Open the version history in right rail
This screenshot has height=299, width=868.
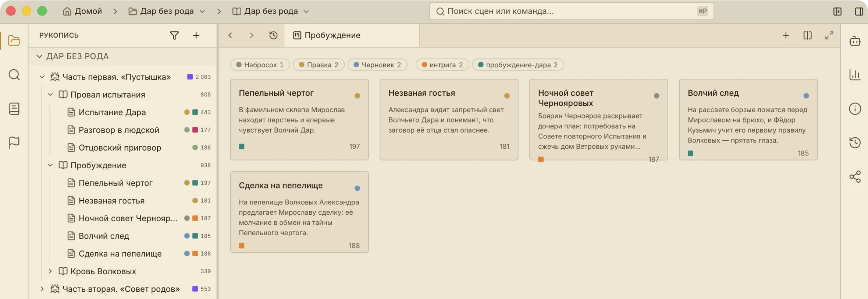(855, 143)
